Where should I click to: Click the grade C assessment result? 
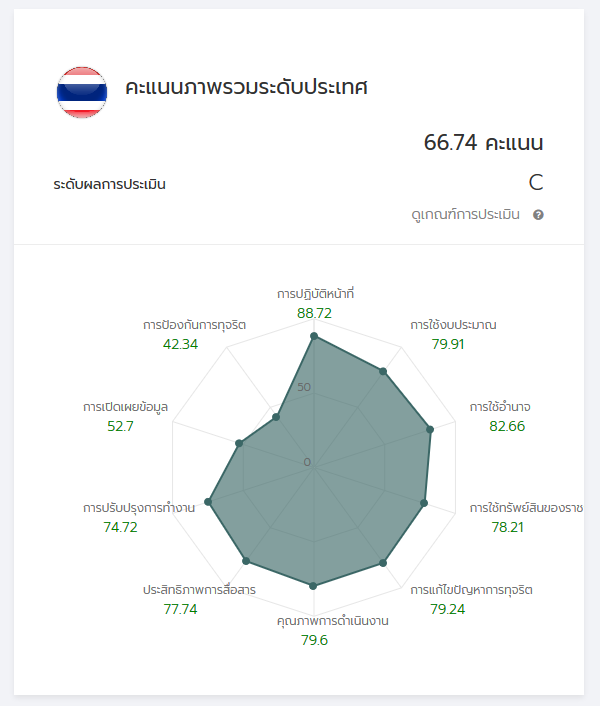point(536,182)
